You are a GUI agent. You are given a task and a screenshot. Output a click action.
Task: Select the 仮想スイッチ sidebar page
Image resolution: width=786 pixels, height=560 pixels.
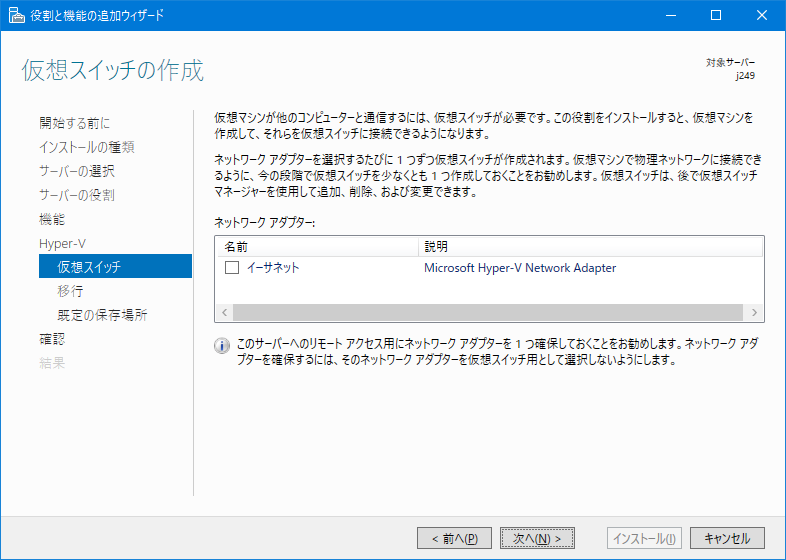(x=89, y=267)
